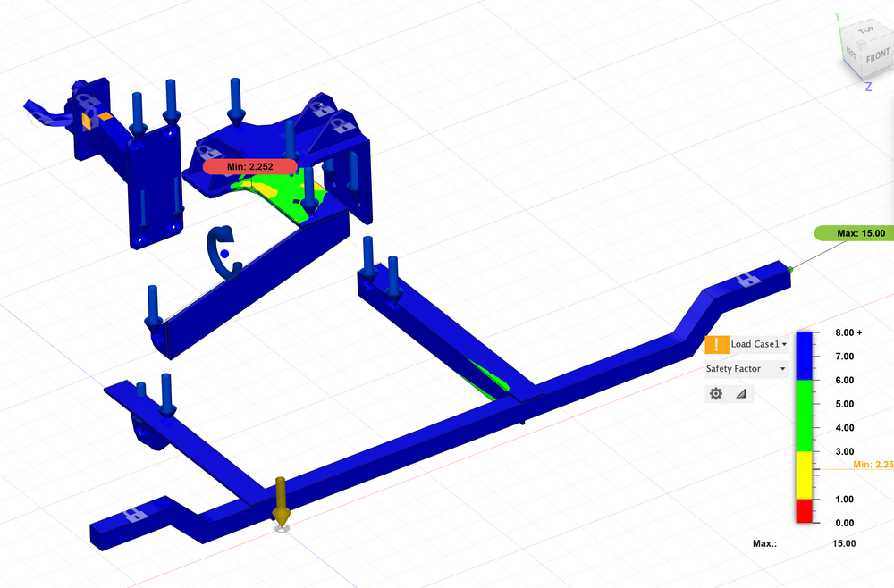Screen dimensions: 894x588
Task: Click the 0.00 legend value
Action: click(845, 523)
